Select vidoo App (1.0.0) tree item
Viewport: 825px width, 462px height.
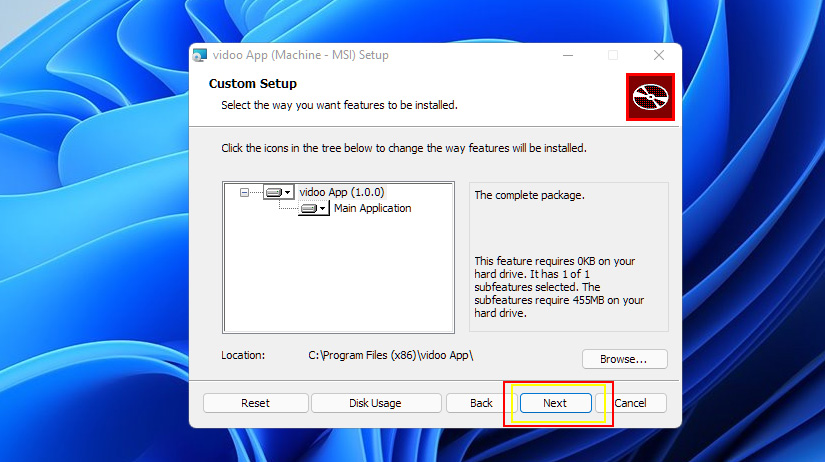point(341,193)
